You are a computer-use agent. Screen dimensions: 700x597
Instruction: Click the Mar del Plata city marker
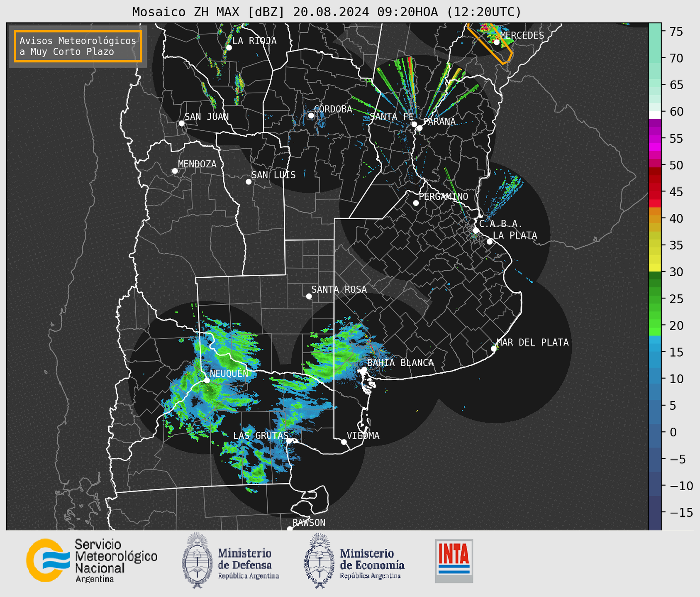coord(494,349)
